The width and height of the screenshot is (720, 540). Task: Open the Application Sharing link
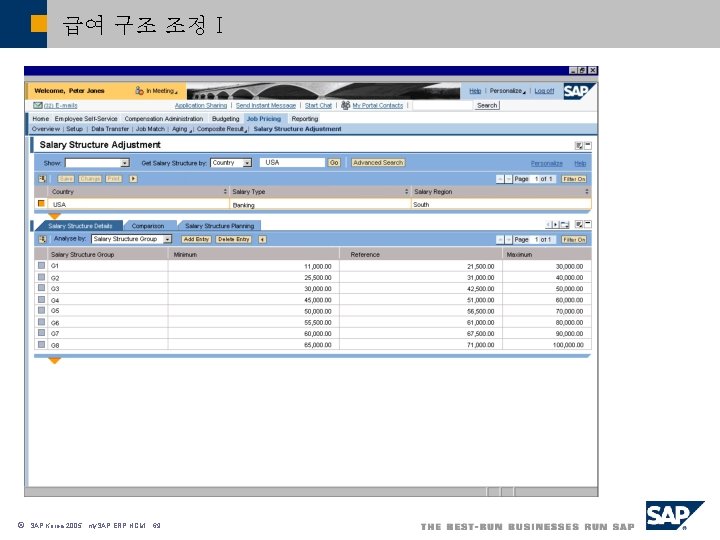pos(201,105)
